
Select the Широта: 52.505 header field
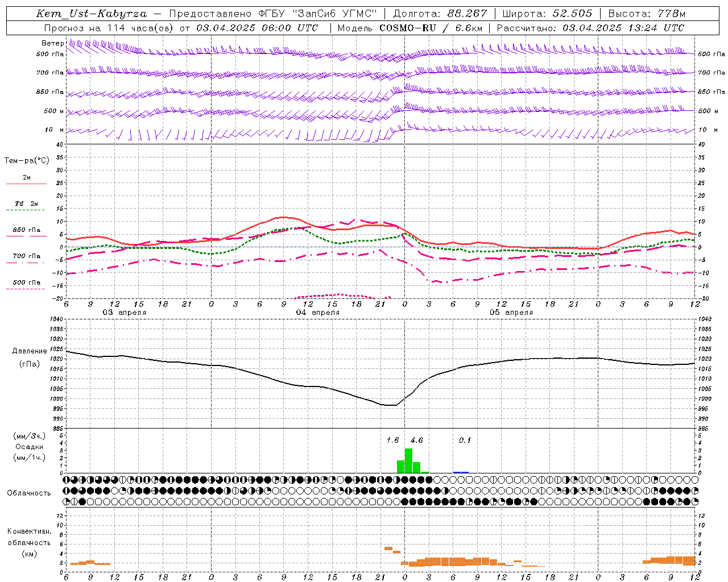pyautogui.click(x=547, y=14)
